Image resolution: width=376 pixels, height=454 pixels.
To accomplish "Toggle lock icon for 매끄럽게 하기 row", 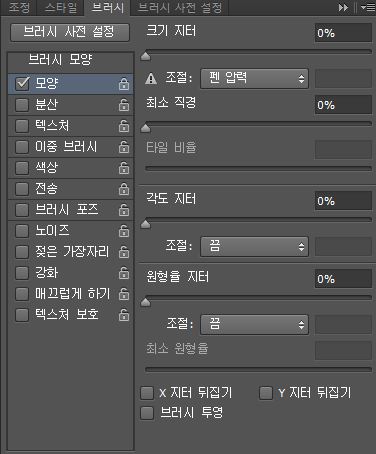I will [x=124, y=294].
